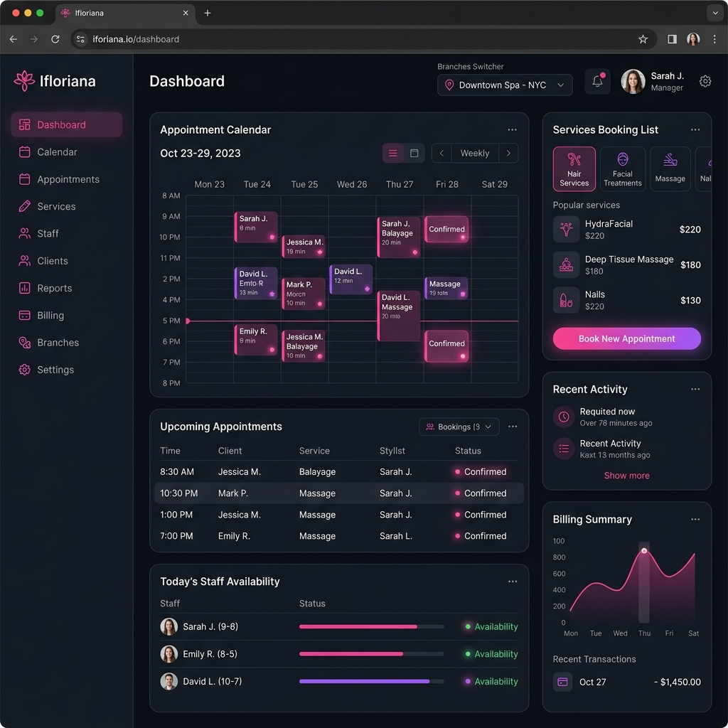
Task: Open the Bookings filter dropdown
Action: click(459, 427)
